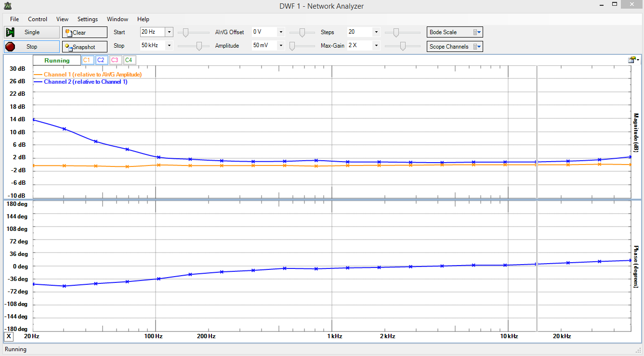This screenshot has height=356, width=644.
Task: Clear the plot data
Action: click(85, 32)
